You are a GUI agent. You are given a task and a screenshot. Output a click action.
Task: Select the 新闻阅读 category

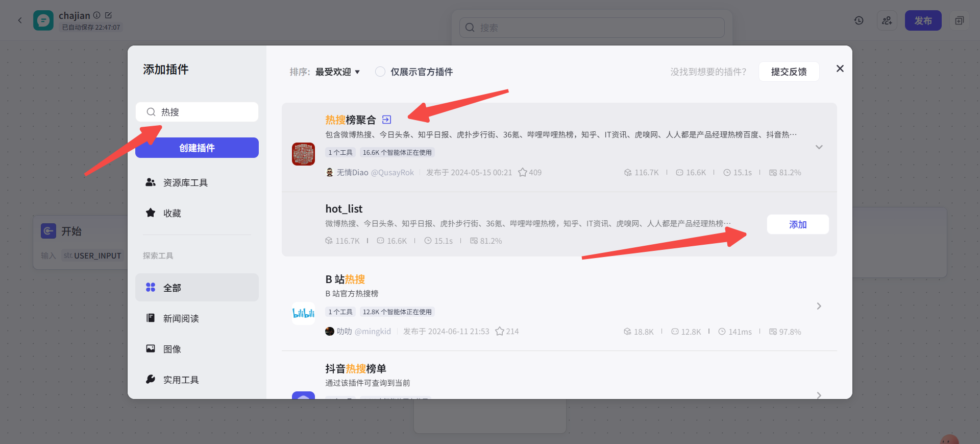point(197,318)
